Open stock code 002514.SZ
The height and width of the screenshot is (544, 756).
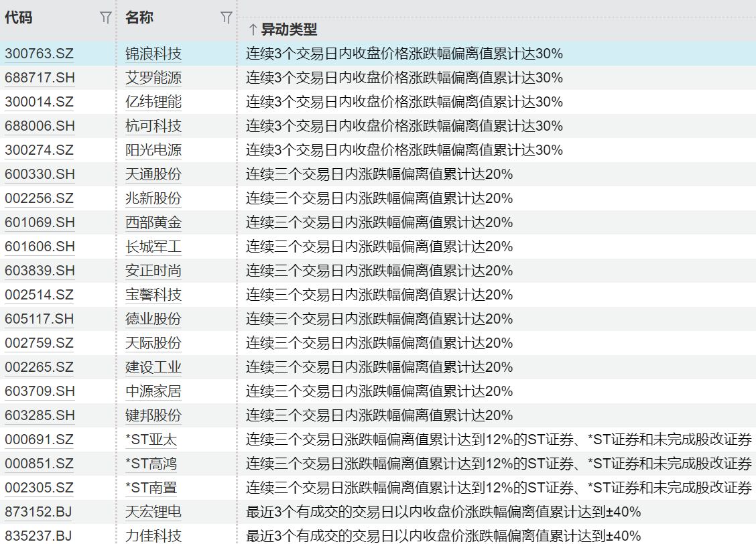point(39,294)
